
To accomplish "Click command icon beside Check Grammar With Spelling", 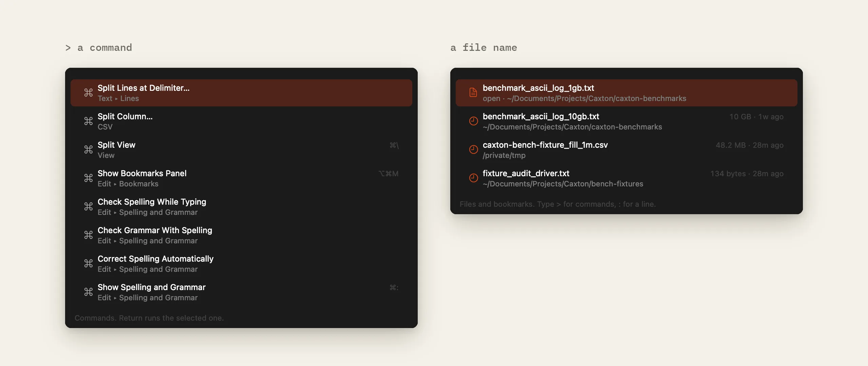I will click(x=88, y=235).
